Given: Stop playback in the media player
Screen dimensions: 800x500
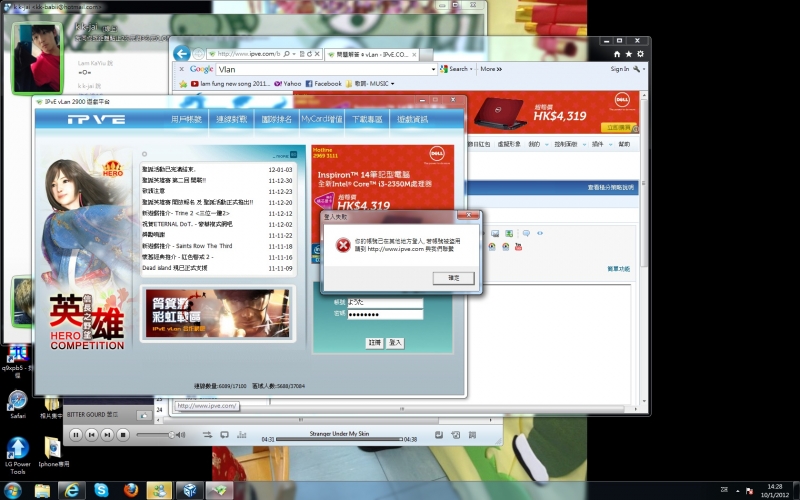Looking at the screenshot, I should coord(123,435).
